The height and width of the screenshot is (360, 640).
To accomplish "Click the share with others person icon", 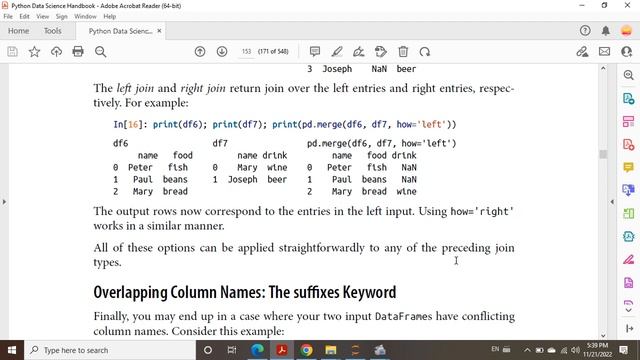I will tap(627, 51).
